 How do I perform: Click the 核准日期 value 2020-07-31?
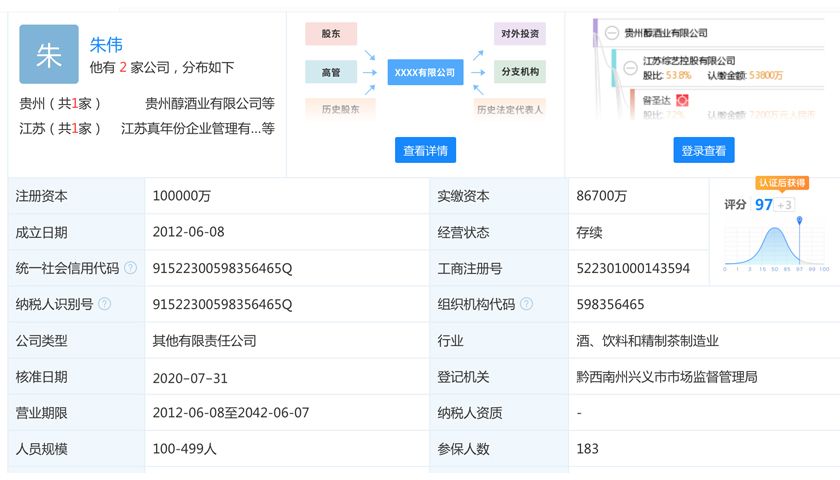pyautogui.click(x=190, y=378)
